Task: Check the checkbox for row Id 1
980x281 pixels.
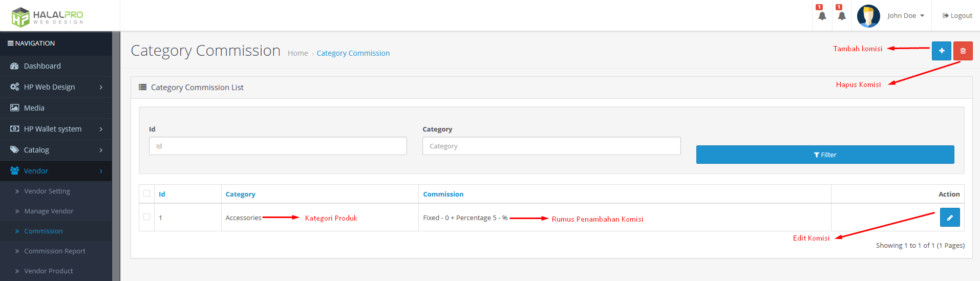Action: point(147,217)
